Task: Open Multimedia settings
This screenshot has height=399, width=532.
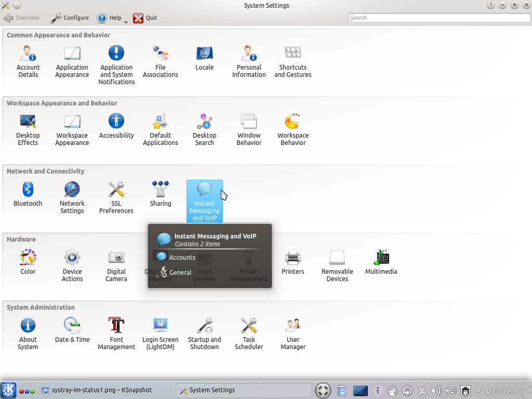Action: (381, 262)
